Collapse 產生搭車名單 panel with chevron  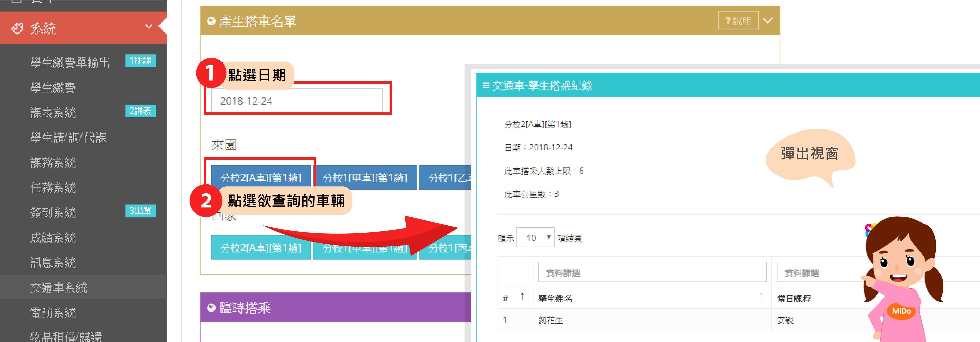[x=768, y=21]
